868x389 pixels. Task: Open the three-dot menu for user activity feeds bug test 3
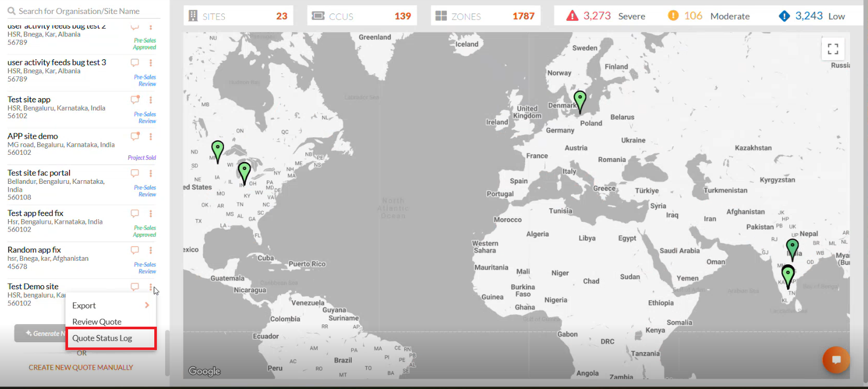coord(151,63)
